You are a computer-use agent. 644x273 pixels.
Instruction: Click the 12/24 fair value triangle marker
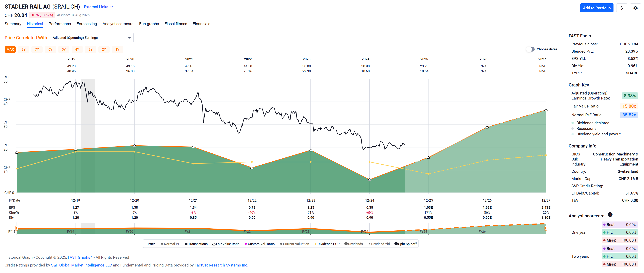click(369, 180)
